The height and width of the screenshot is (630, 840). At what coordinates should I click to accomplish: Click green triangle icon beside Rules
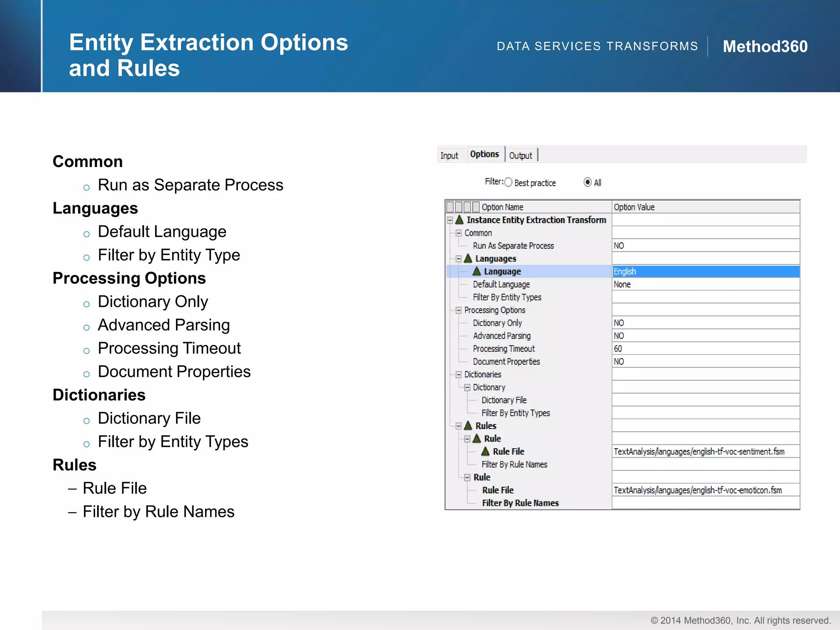coord(468,426)
